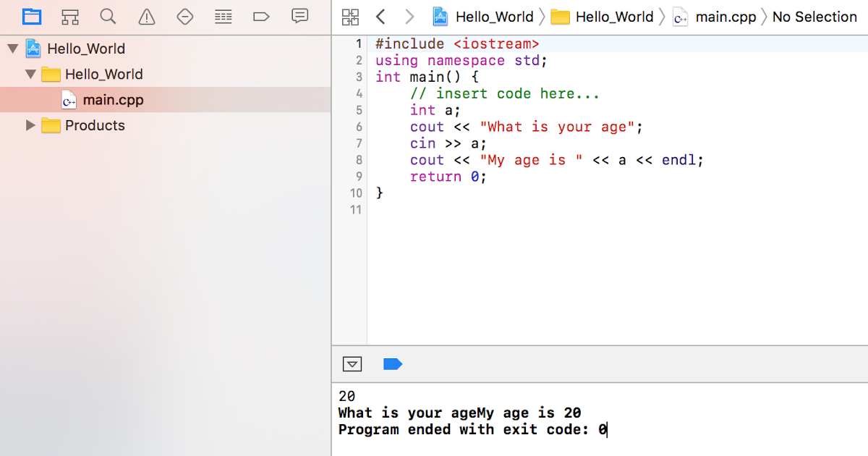
Task: Click line number 8 in the gutter
Action: (x=359, y=161)
